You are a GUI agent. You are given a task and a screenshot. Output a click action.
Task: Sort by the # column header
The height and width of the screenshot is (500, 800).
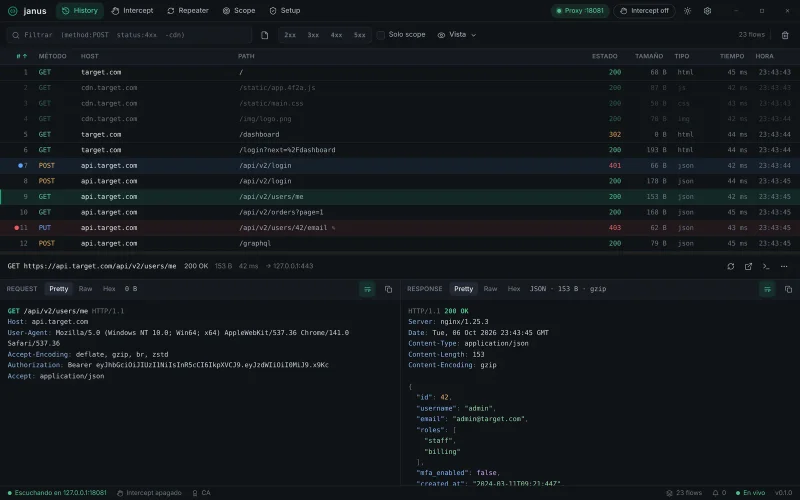[x=21, y=56]
